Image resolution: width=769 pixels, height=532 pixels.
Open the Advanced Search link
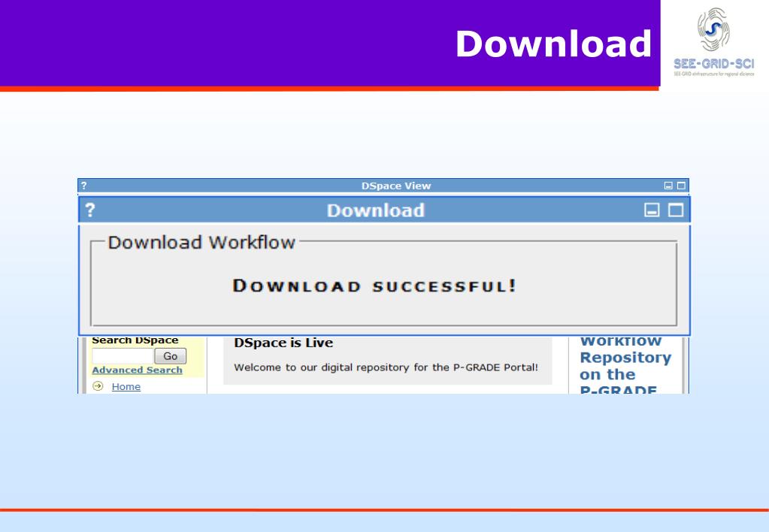click(x=138, y=370)
